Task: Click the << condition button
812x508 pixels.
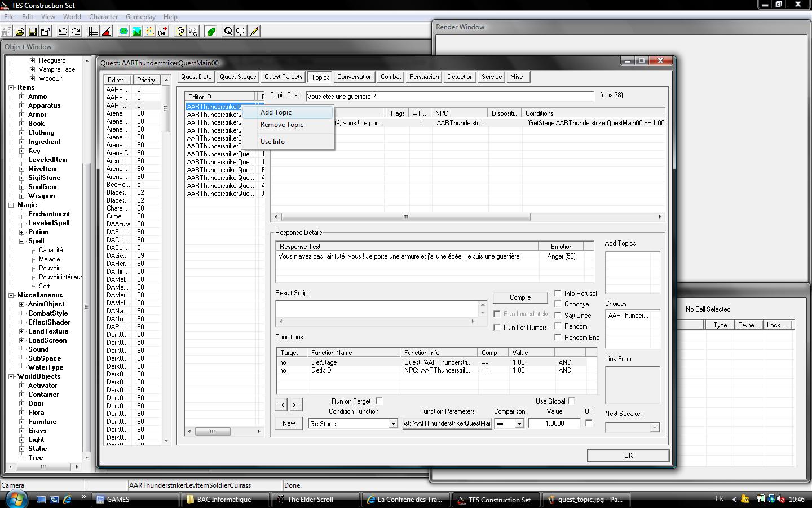Action: point(281,405)
